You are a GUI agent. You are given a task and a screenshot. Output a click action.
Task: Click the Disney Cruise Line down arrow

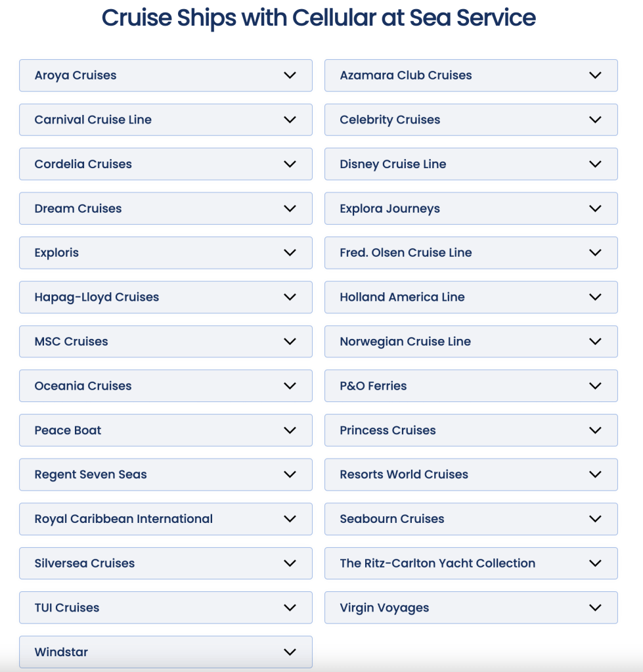595,164
